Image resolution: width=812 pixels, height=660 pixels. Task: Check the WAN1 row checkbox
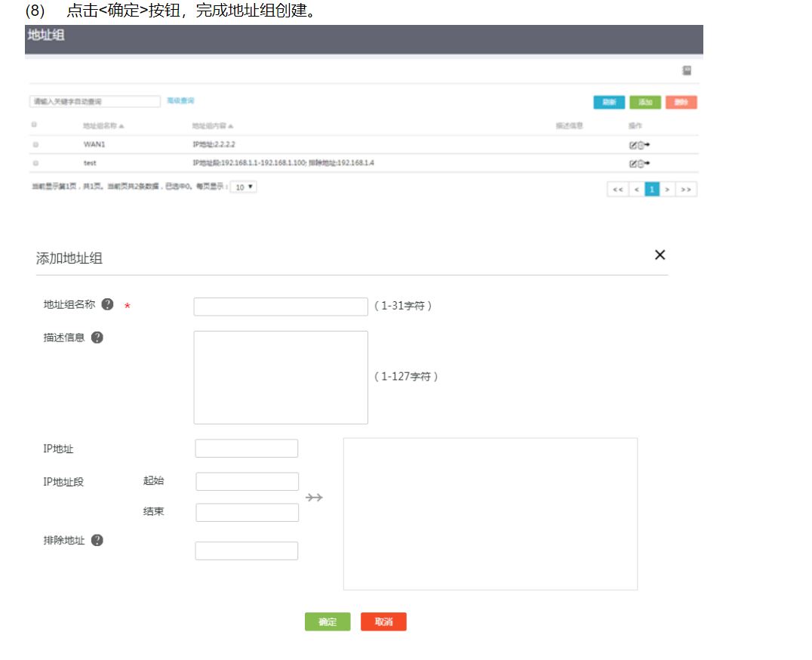(x=35, y=144)
